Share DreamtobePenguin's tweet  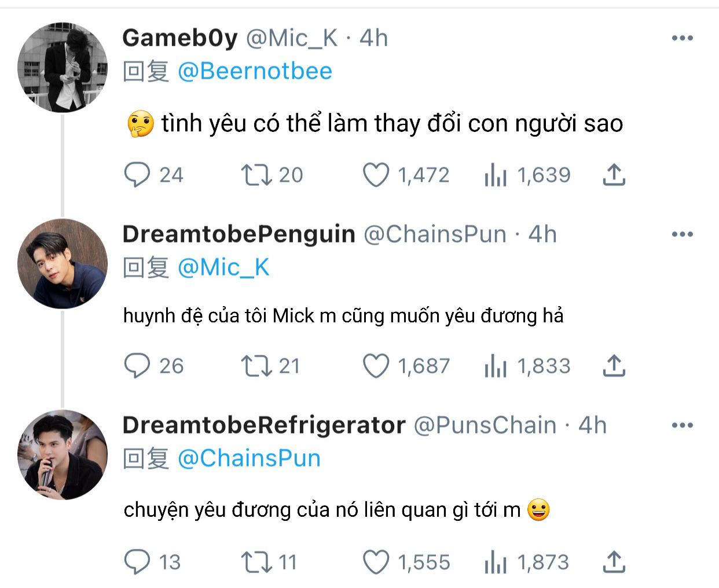click(614, 366)
